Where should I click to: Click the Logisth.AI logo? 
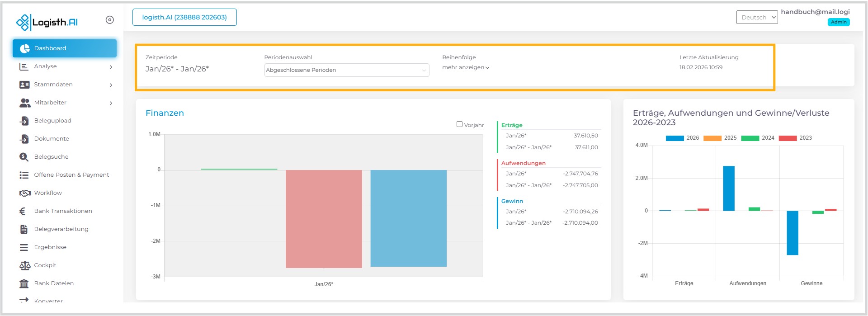(47, 22)
